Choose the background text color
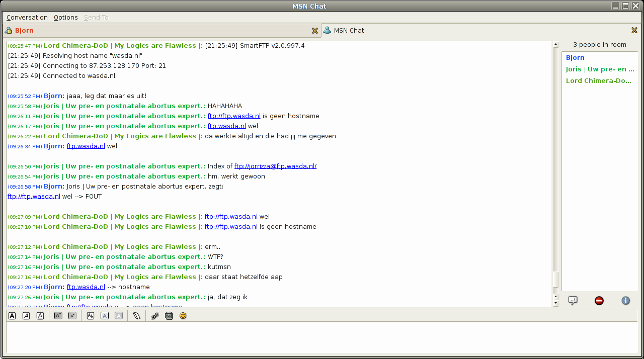644x359 pixels. [x=119, y=316]
